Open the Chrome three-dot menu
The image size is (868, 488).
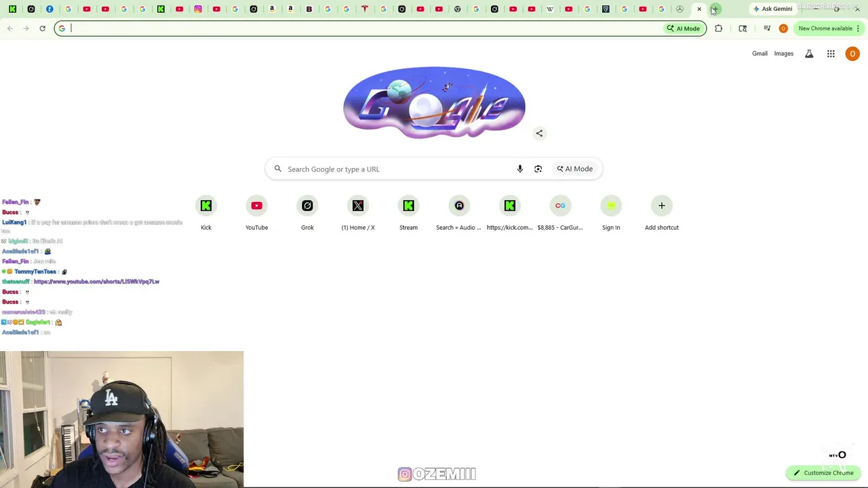[858, 28]
